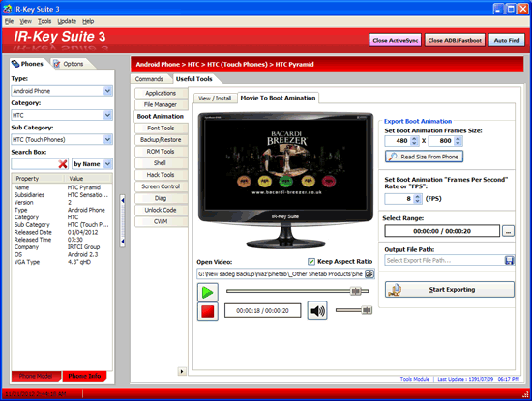Play the opened video with green arrow
This screenshot has height=401, width=532.
[208, 292]
